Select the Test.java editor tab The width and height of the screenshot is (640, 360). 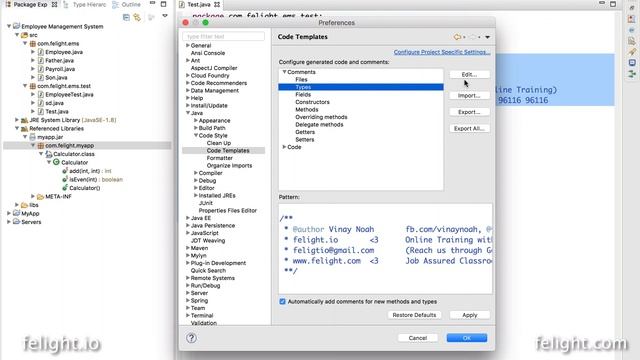pos(199,4)
